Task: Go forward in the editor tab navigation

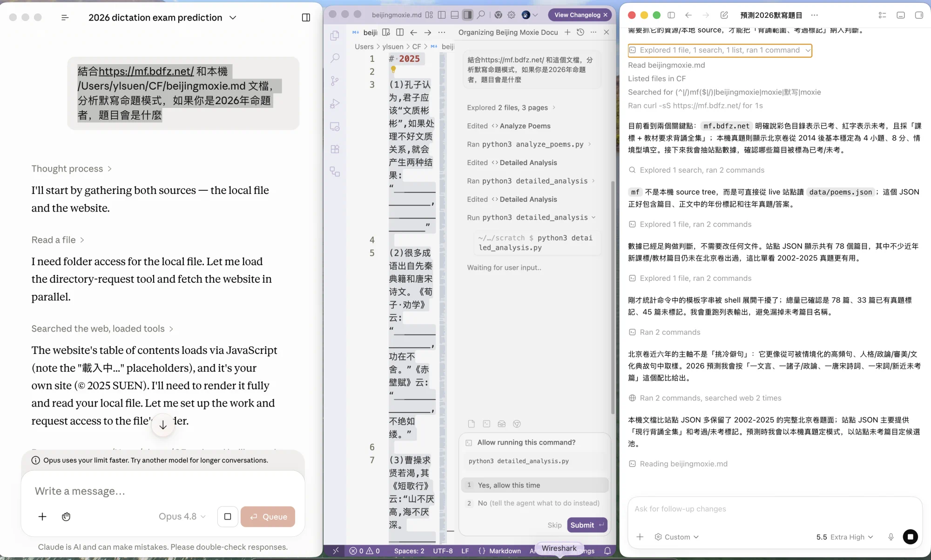Action: point(427,32)
